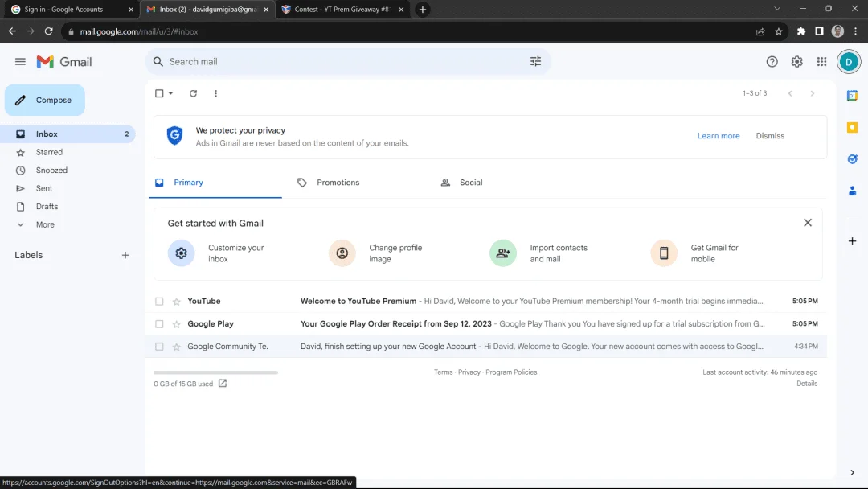Open account activity Details link

(x=807, y=383)
